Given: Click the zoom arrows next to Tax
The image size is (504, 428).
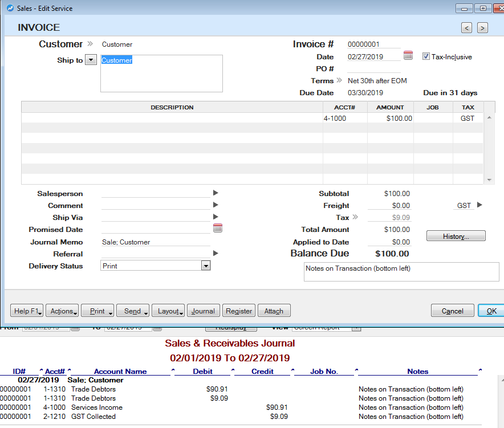Looking at the screenshot, I should click(x=356, y=217).
